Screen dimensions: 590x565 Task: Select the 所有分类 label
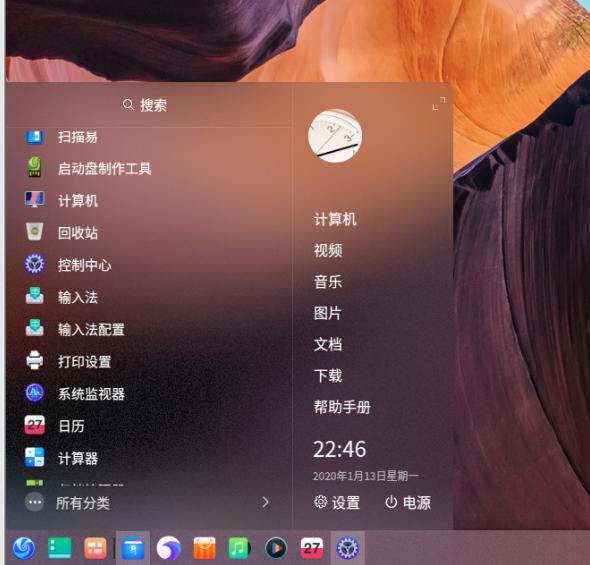[83, 503]
